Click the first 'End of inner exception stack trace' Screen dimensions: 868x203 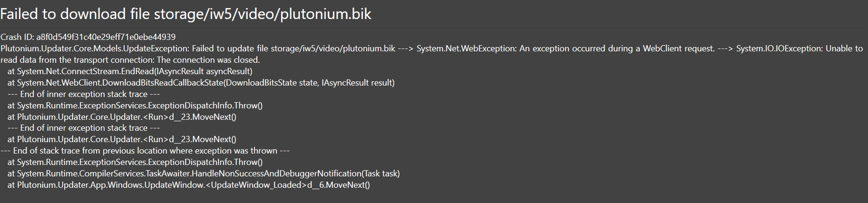point(84,94)
